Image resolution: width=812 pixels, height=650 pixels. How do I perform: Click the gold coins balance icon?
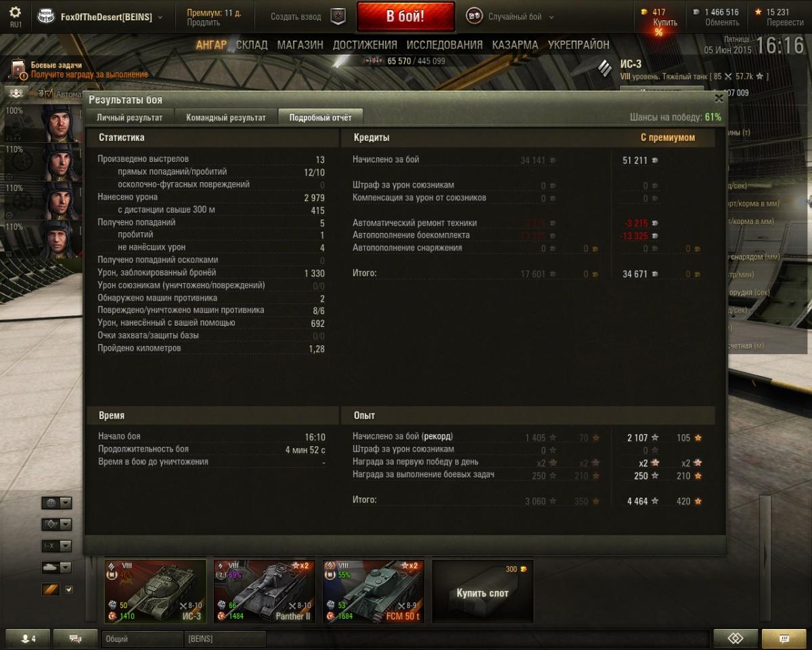coord(644,12)
